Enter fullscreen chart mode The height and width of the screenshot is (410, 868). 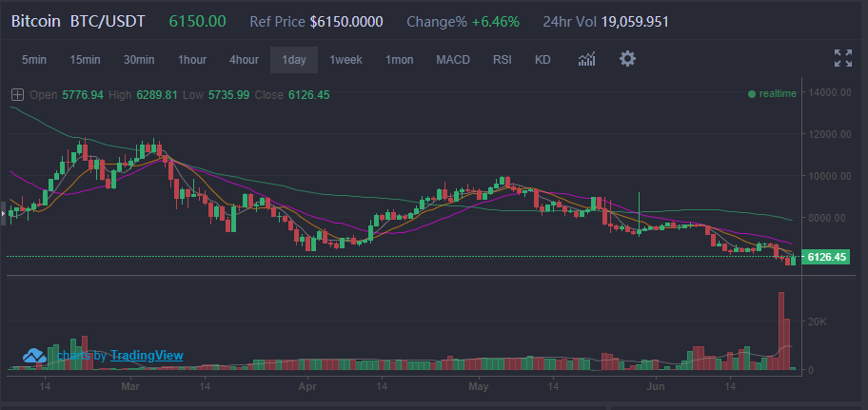tap(842, 59)
